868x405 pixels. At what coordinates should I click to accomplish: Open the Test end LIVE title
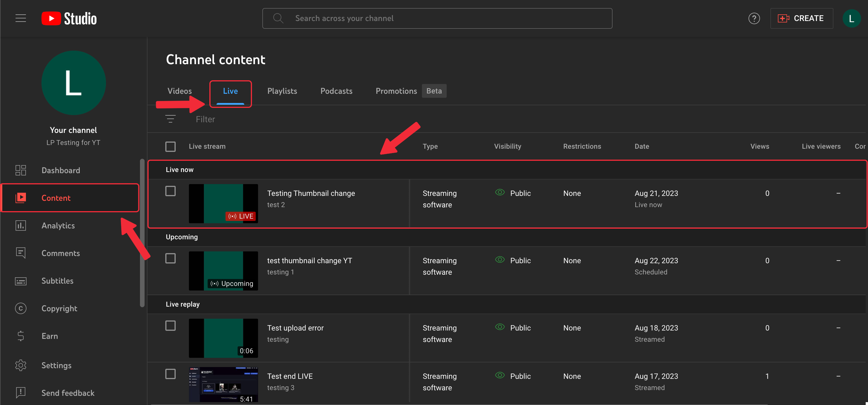[290, 376]
